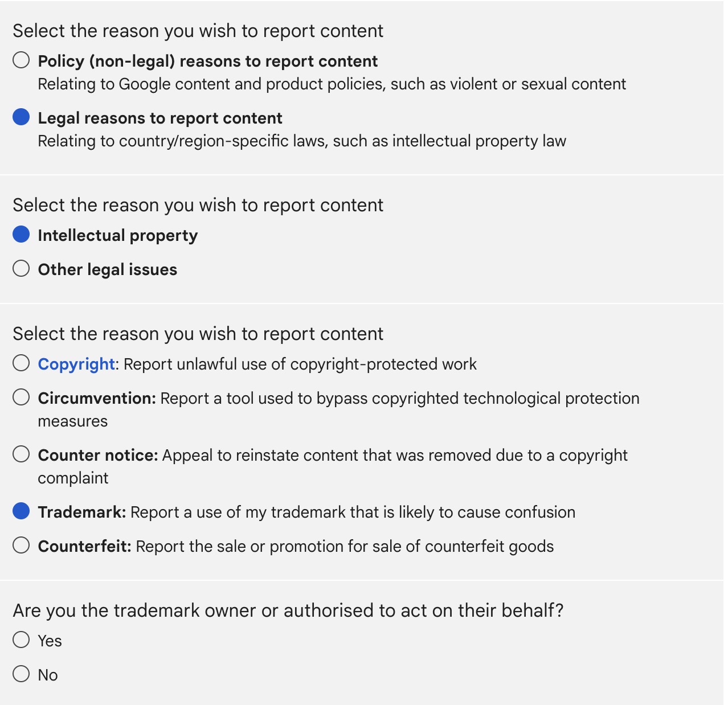This screenshot has height=705, width=728.
Task: Click the selected Trademark radio button
Action: (x=21, y=511)
